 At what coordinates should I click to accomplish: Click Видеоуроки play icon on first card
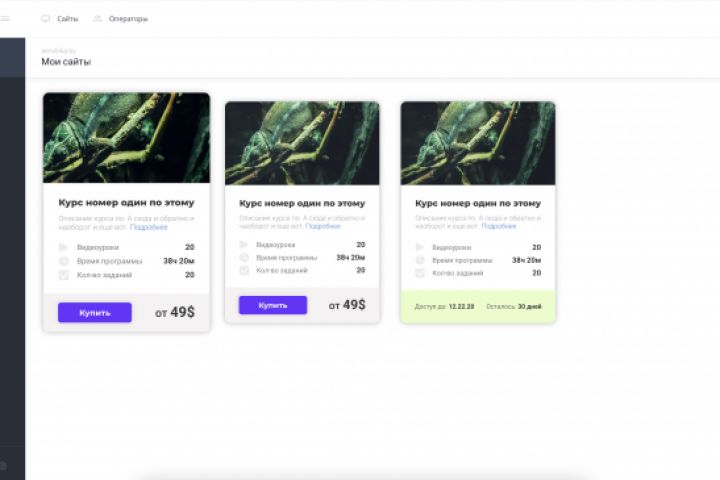tap(63, 247)
